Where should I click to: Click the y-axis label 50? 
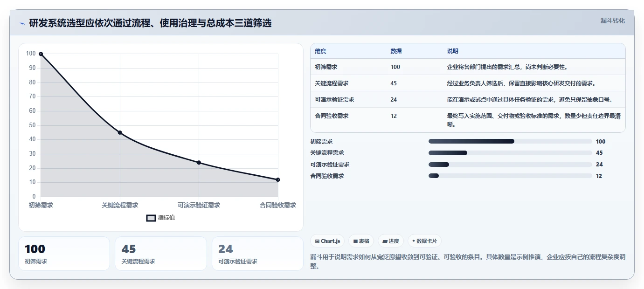tap(32, 125)
